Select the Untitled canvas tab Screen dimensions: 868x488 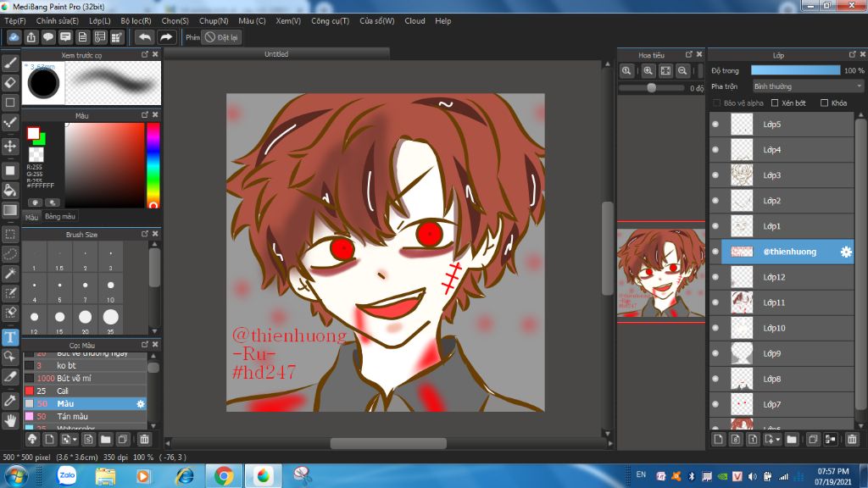pyautogui.click(x=276, y=53)
